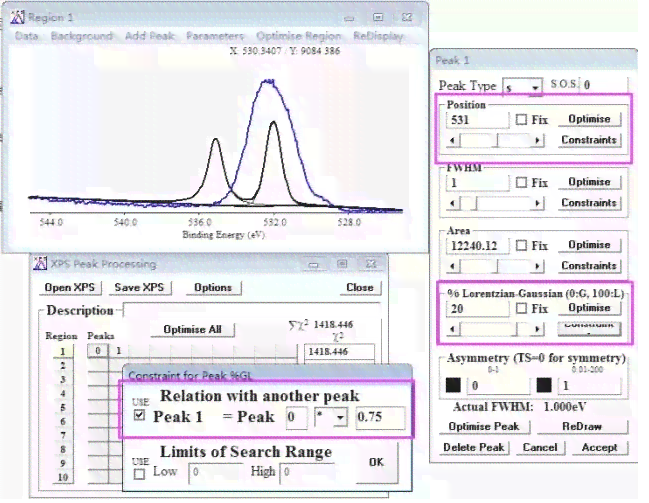649x503 pixels.
Task: Select peak cell 1 in Region 1
Action: click(x=118, y=351)
